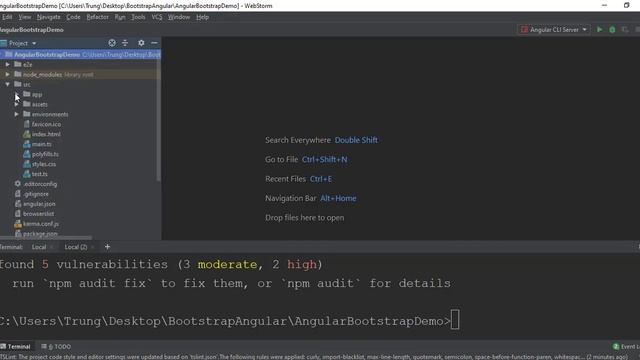
Task: Click the node_modules folder icon
Action: tap(18, 74)
